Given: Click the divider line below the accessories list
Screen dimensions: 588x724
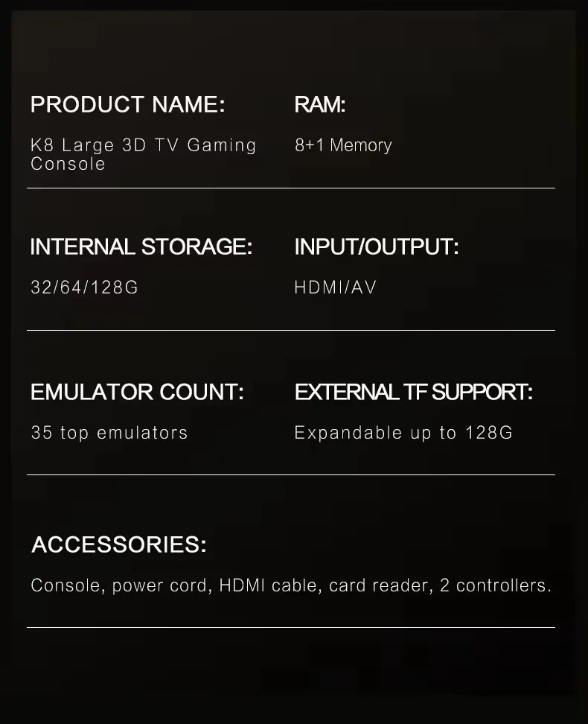Looking at the screenshot, I should pos(291,627).
